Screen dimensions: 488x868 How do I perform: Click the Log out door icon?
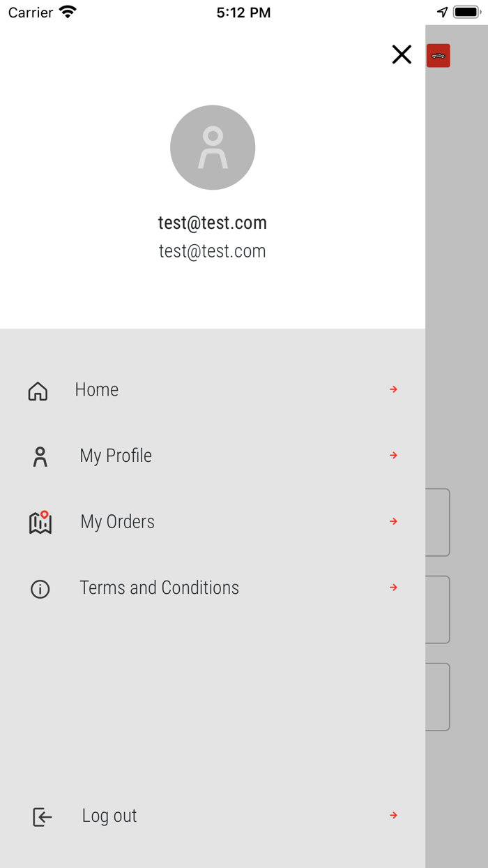pos(43,817)
